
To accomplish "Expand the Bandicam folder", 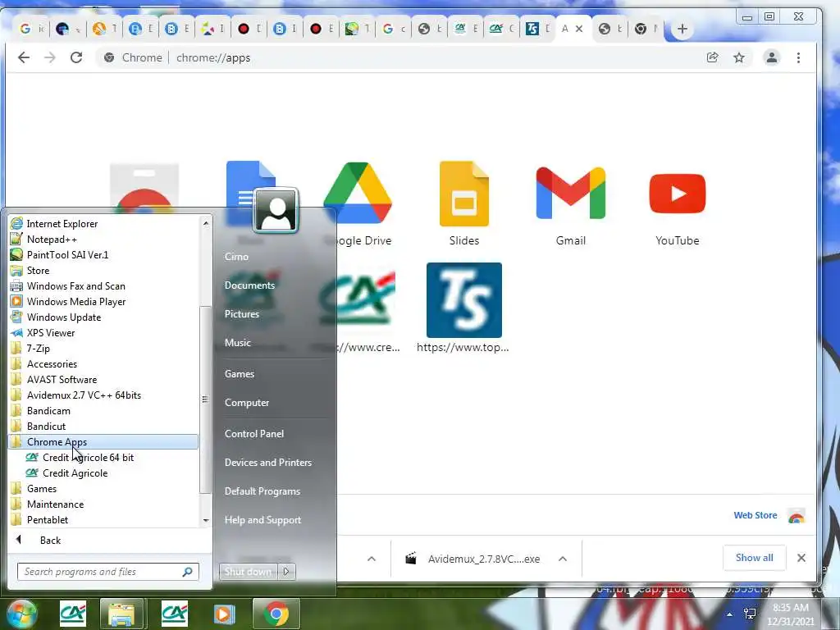I will [x=48, y=410].
